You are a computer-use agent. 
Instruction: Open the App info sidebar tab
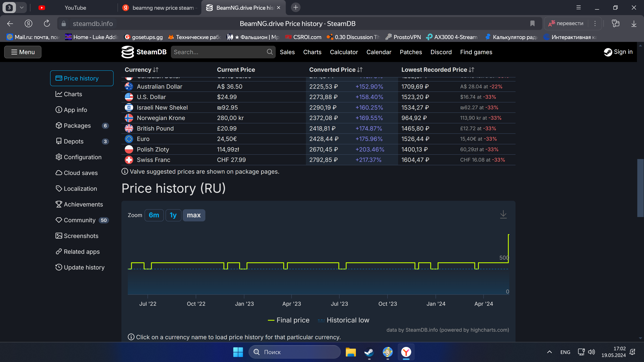(82, 110)
